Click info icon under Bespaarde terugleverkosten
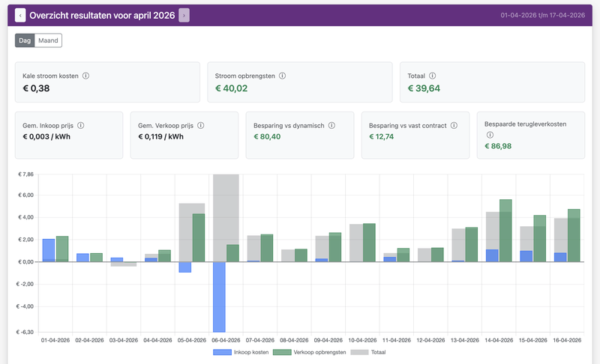Screen dimensions: 600x364 [490, 135]
